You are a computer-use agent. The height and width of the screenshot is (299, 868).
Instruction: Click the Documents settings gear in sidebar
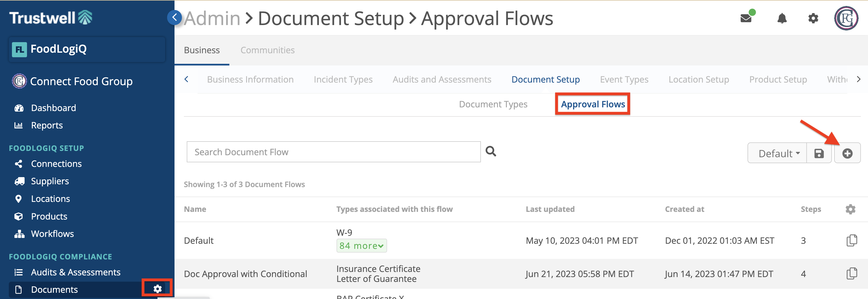pos(157,289)
